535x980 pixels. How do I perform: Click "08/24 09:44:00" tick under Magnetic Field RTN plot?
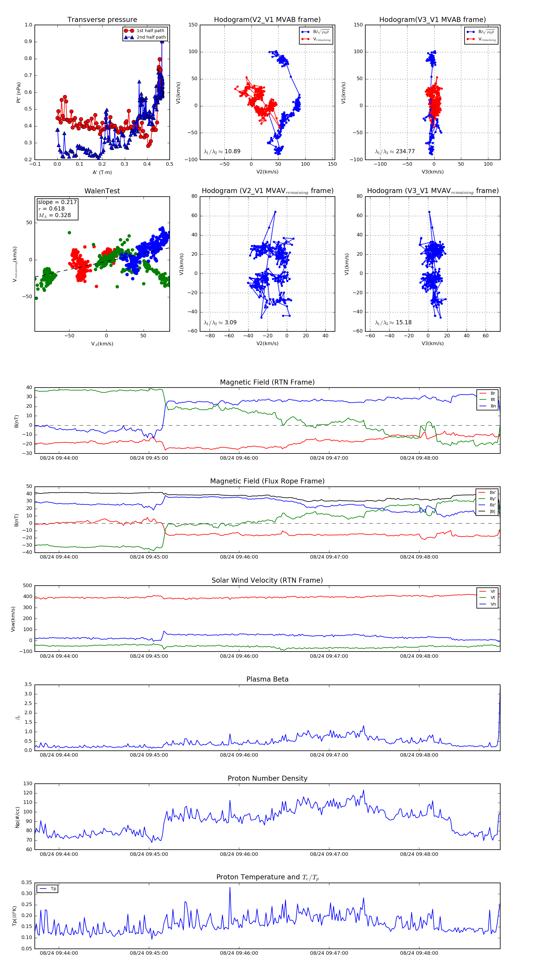tap(59, 458)
